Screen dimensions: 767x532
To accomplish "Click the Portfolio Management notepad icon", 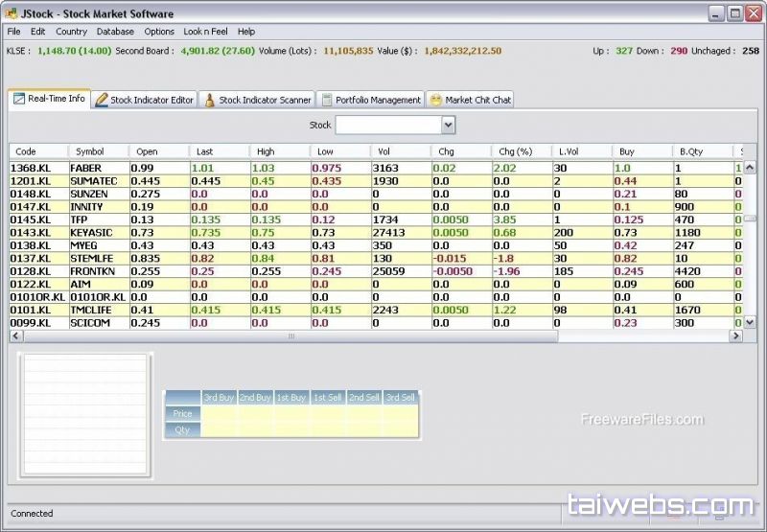I will [x=327, y=100].
